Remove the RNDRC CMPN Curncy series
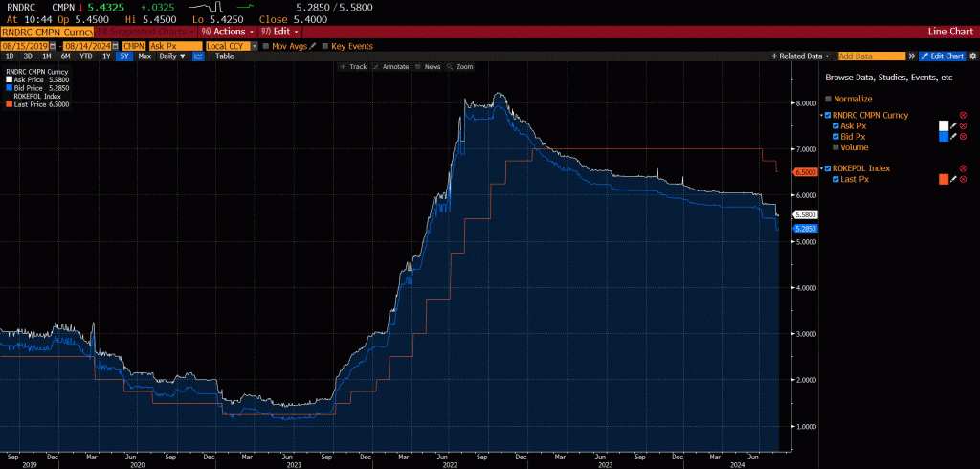980x469 pixels. tap(963, 115)
